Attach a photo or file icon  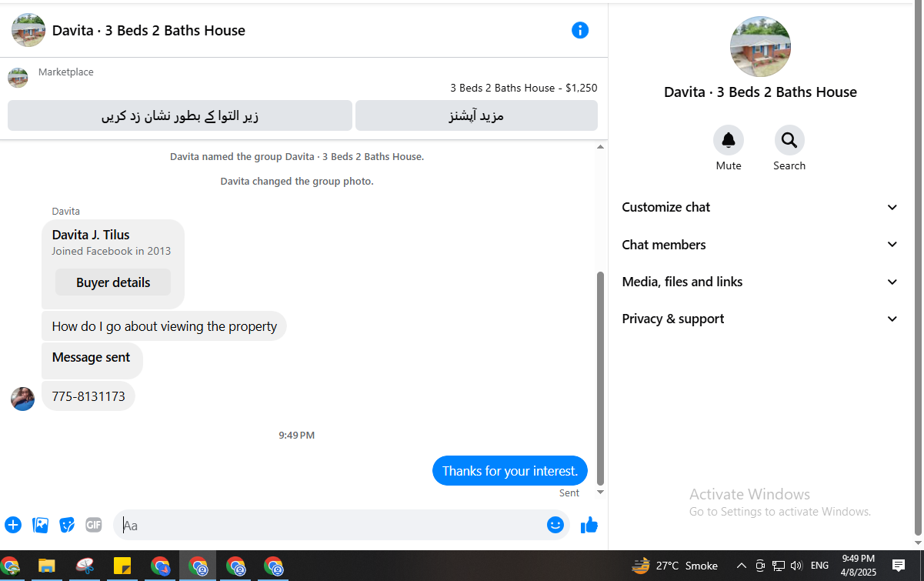[40, 525]
